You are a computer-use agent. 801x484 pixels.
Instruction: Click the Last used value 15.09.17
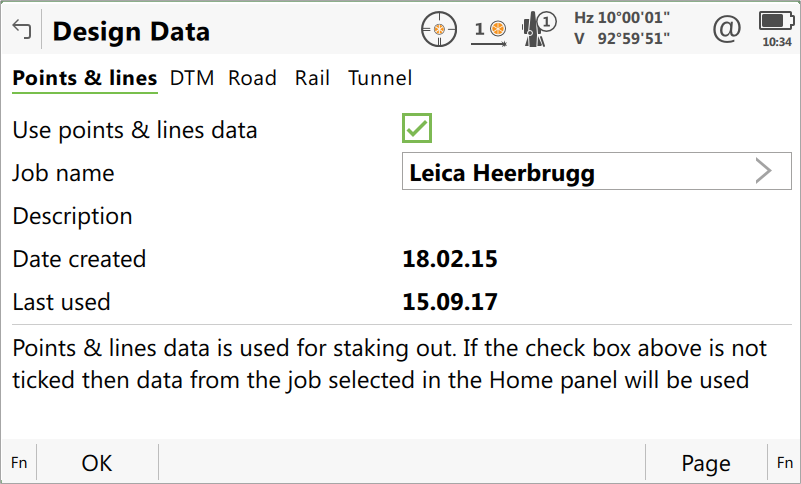pyautogui.click(x=450, y=302)
